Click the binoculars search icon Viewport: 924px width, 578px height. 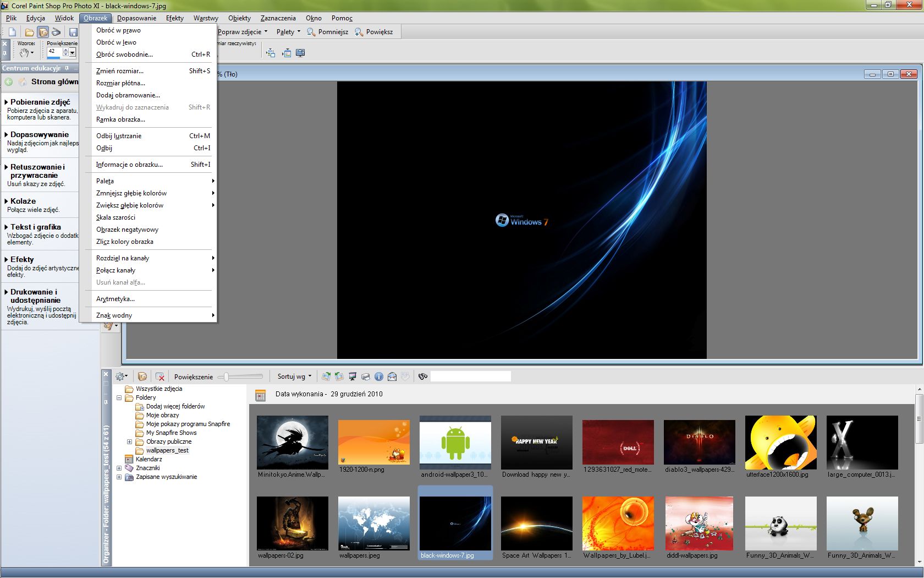tap(423, 377)
